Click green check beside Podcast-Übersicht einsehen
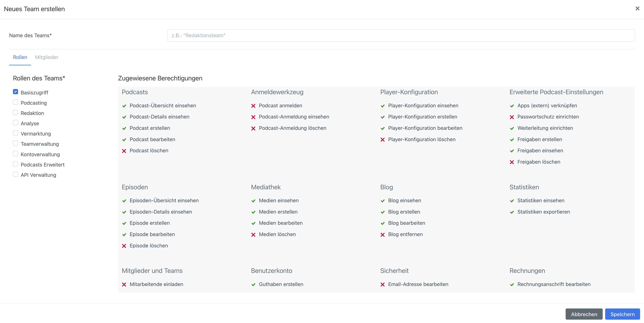The height and width of the screenshot is (323, 644). 124,106
